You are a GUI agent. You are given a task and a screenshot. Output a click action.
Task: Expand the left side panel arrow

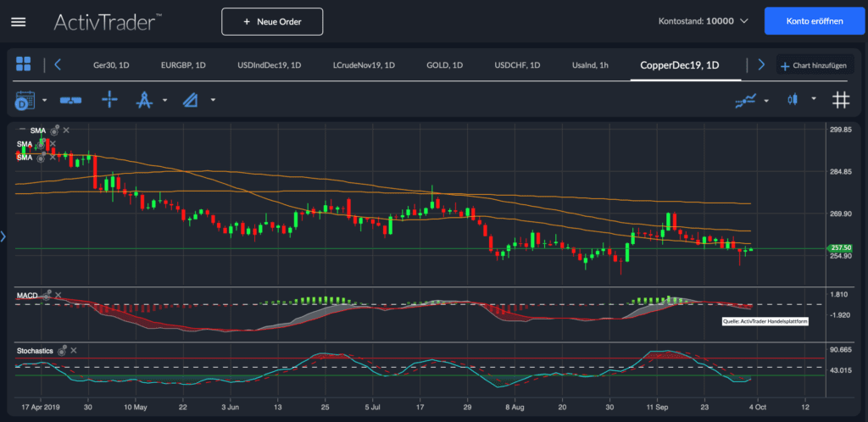pos(3,236)
